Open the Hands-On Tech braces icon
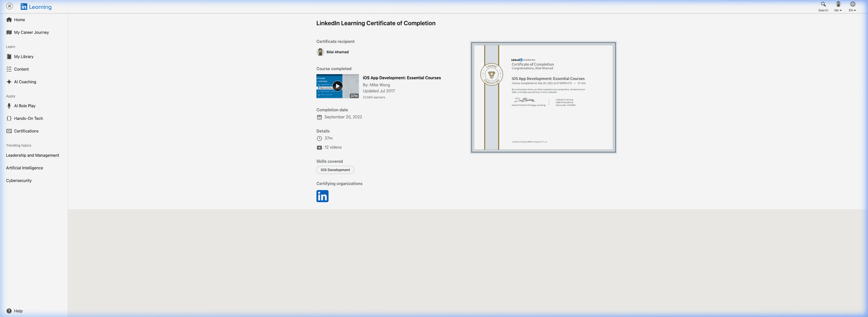868x317 pixels. (9, 118)
